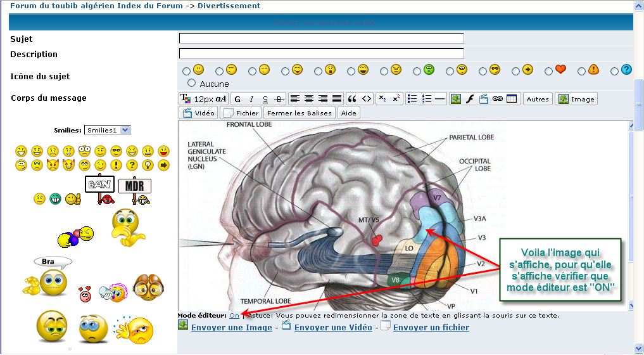Select the red heart topic icon radio
644x355 pixels.
[x=549, y=71]
